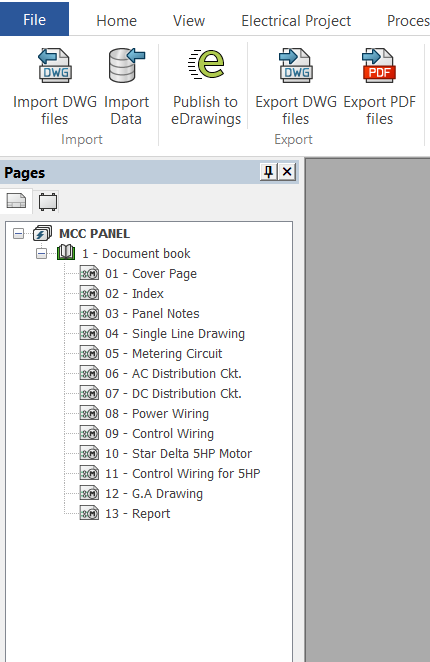Click the 13 - Report page
The width and height of the screenshot is (430, 662).
click(137, 513)
